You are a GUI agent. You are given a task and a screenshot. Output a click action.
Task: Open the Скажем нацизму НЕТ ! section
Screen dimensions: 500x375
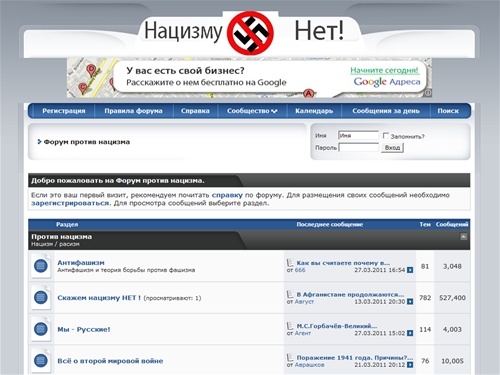[99, 298]
